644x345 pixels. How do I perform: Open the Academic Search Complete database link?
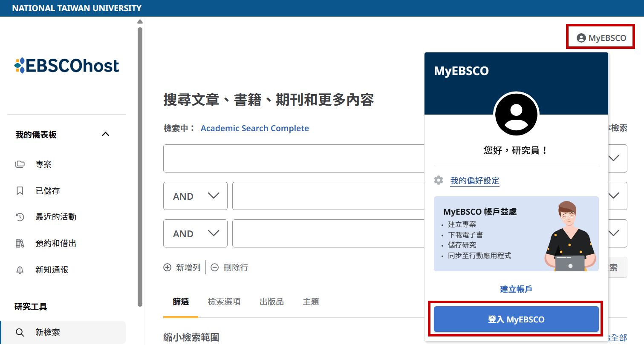pos(254,128)
